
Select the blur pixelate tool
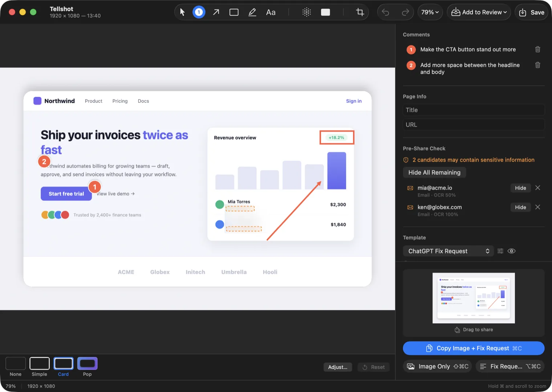[307, 12]
